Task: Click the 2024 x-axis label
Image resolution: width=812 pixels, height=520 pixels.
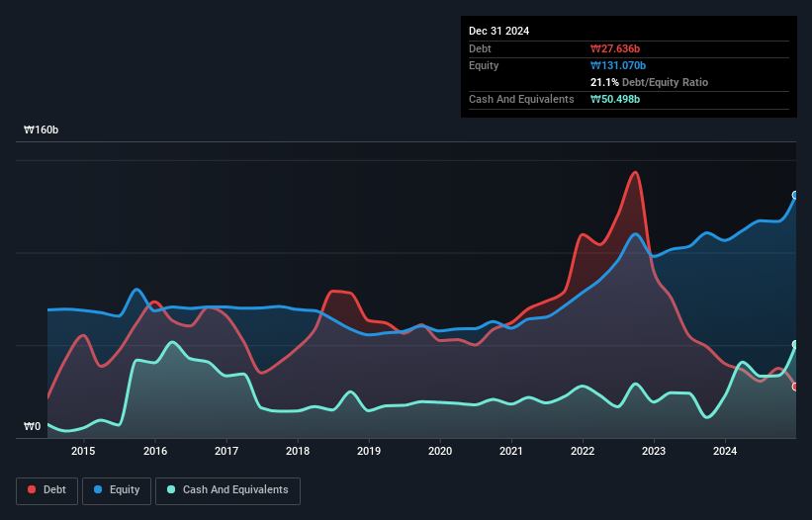Action: coord(725,451)
